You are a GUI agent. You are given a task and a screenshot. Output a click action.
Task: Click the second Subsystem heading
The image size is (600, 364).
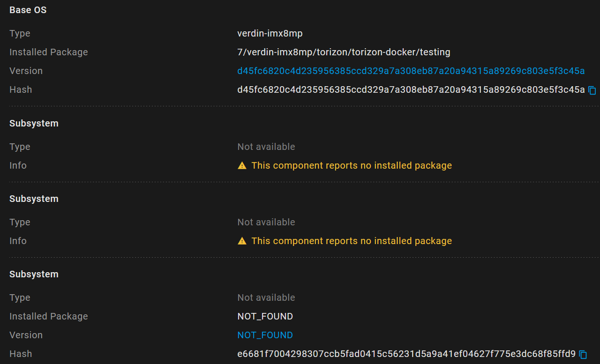coord(34,199)
